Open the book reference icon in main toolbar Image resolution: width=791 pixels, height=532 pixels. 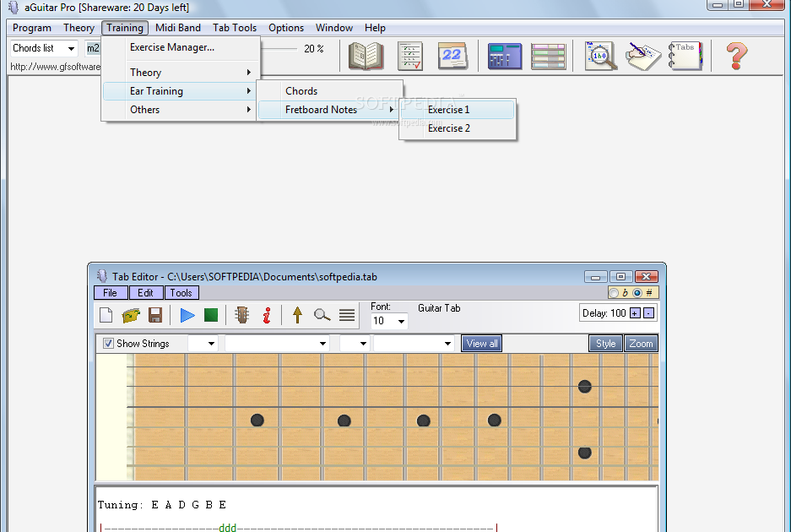coord(366,56)
